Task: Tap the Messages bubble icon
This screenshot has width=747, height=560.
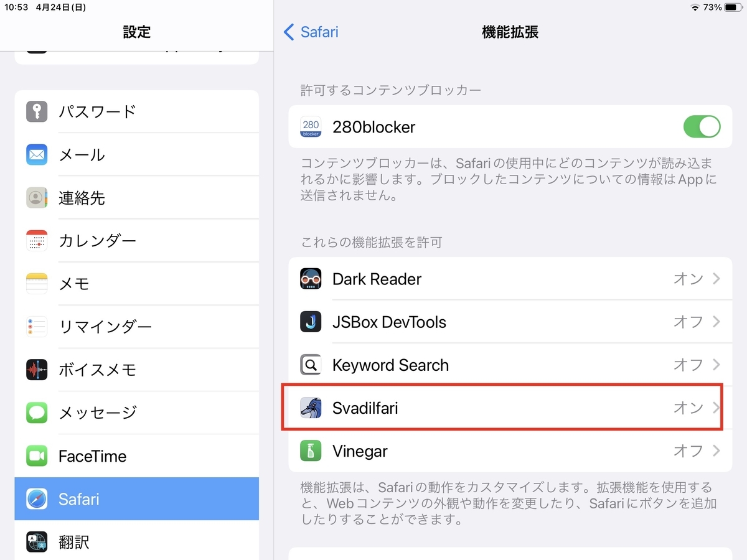Action: [37, 413]
